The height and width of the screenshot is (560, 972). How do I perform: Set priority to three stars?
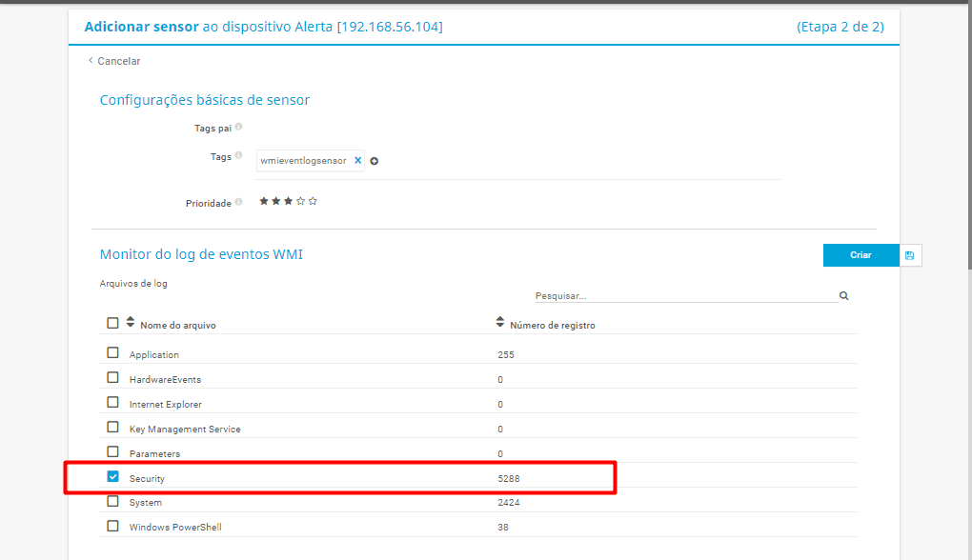click(x=288, y=201)
